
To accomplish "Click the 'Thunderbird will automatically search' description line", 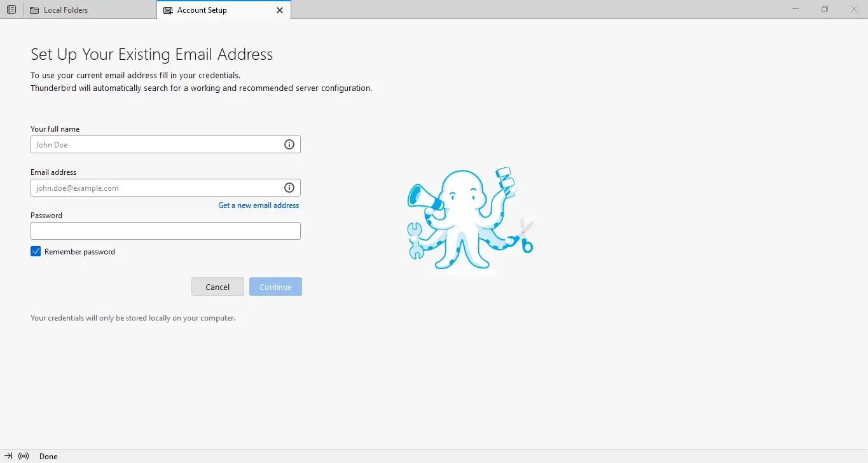I will [x=201, y=88].
